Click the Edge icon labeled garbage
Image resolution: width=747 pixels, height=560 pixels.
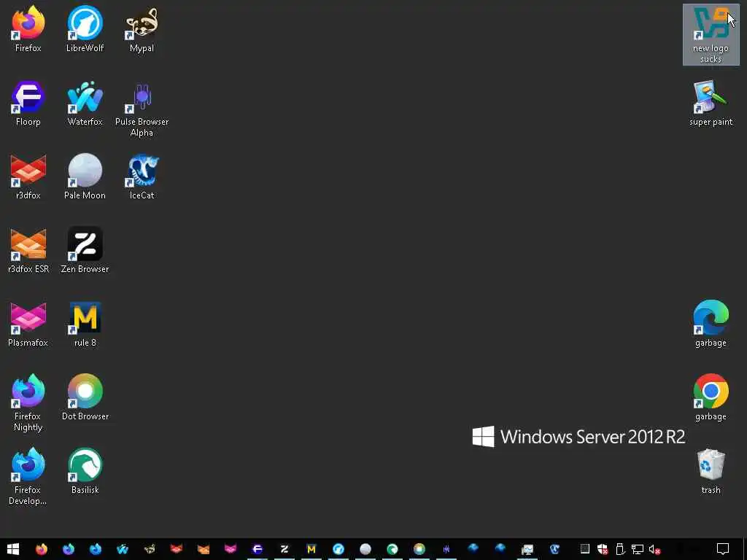click(711, 324)
